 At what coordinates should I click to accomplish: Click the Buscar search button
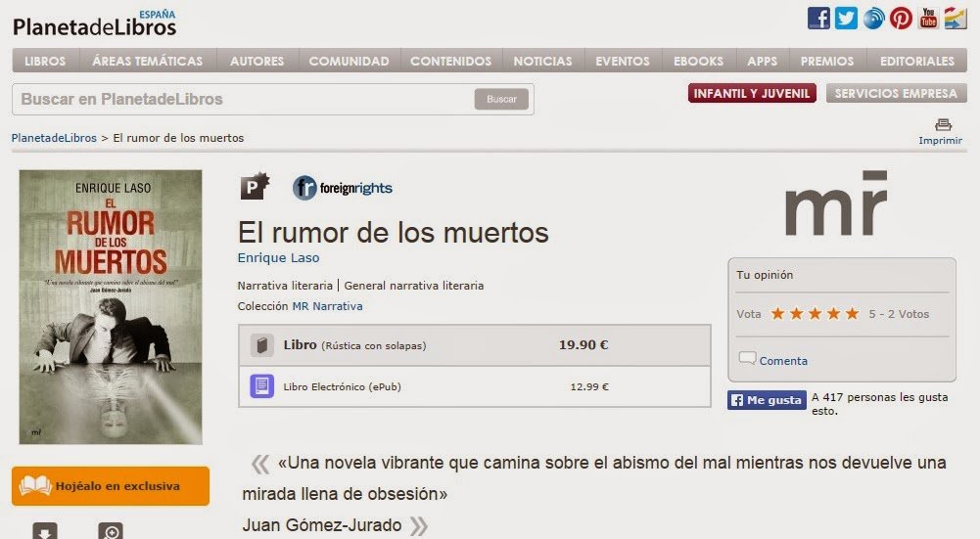pyautogui.click(x=501, y=99)
